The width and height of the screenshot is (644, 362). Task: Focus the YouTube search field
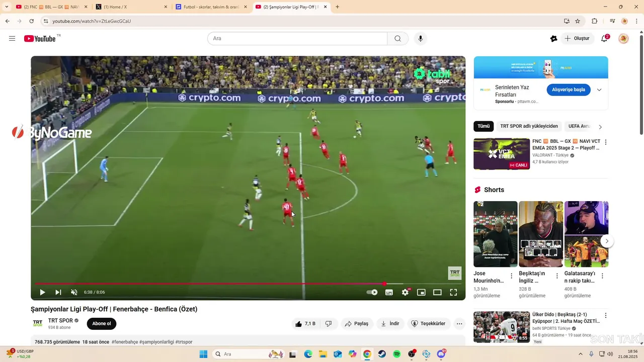(297, 39)
